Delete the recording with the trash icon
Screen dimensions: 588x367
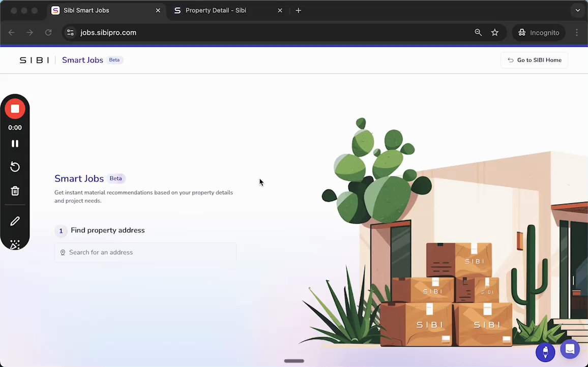(15, 191)
